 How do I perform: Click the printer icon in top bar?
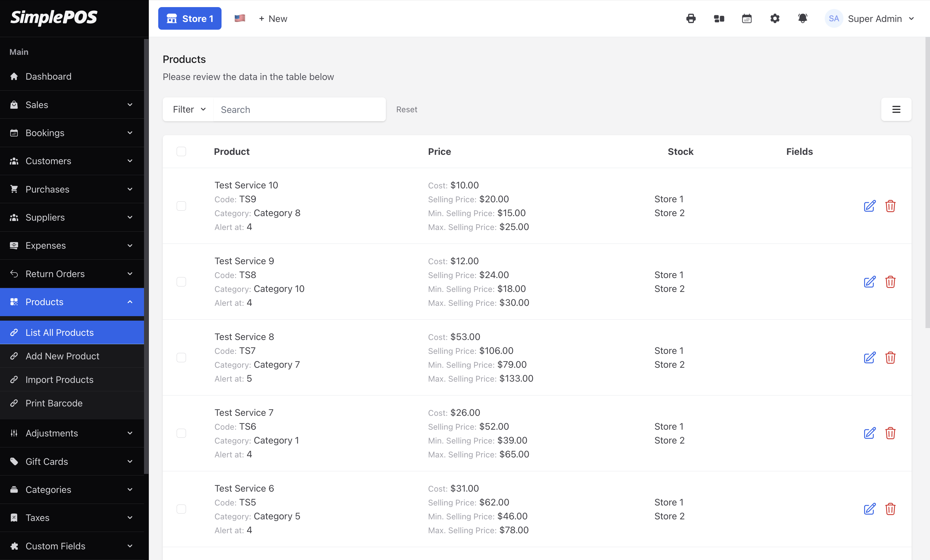[691, 18]
